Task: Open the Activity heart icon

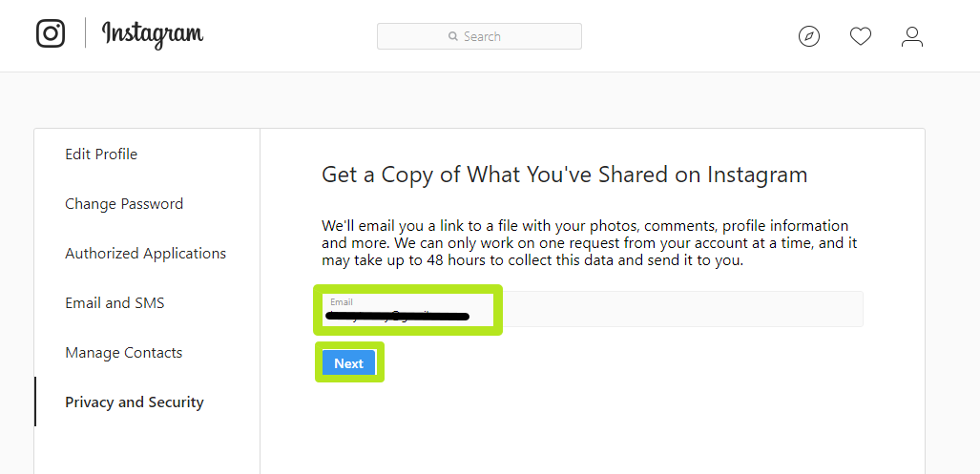Action: 861,36
